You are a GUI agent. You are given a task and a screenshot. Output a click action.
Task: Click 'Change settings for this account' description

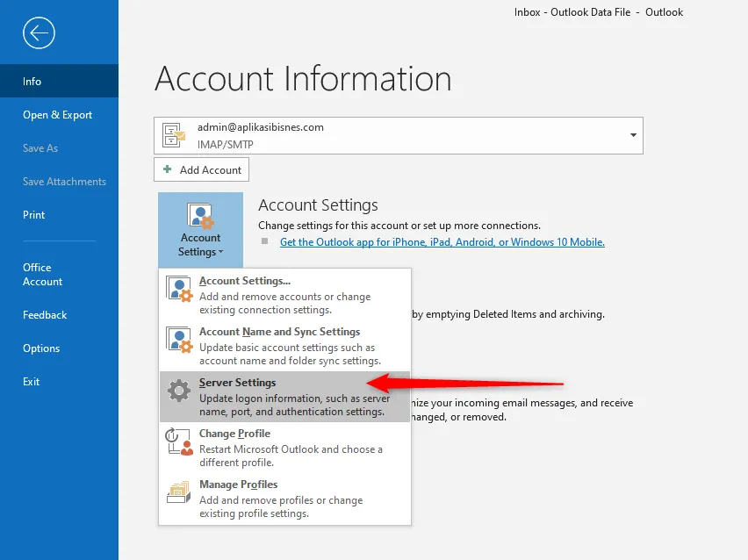coord(399,226)
